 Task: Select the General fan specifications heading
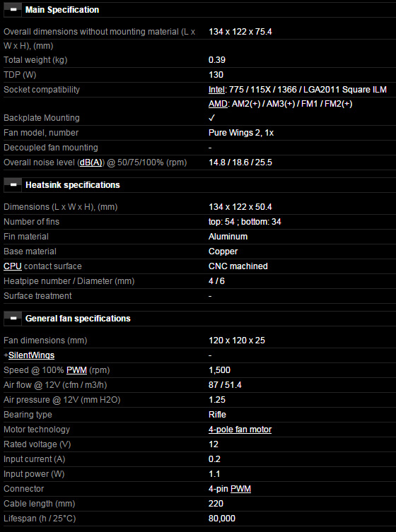[x=78, y=319]
